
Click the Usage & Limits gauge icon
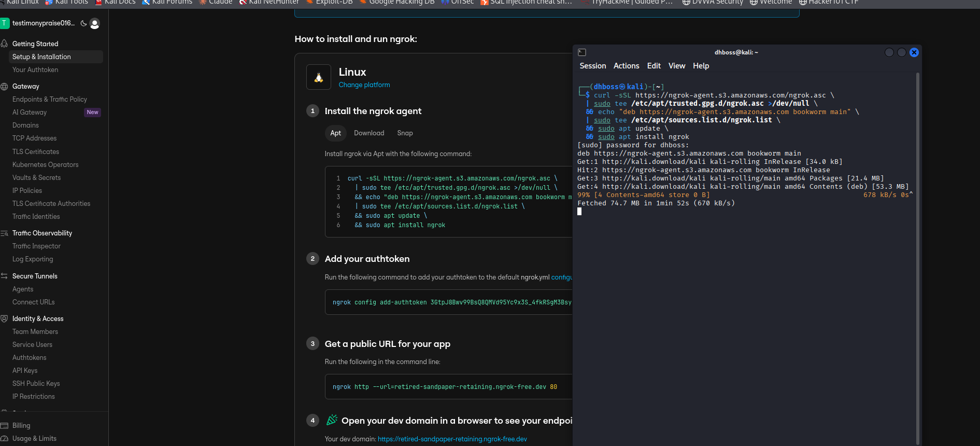click(4, 439)
